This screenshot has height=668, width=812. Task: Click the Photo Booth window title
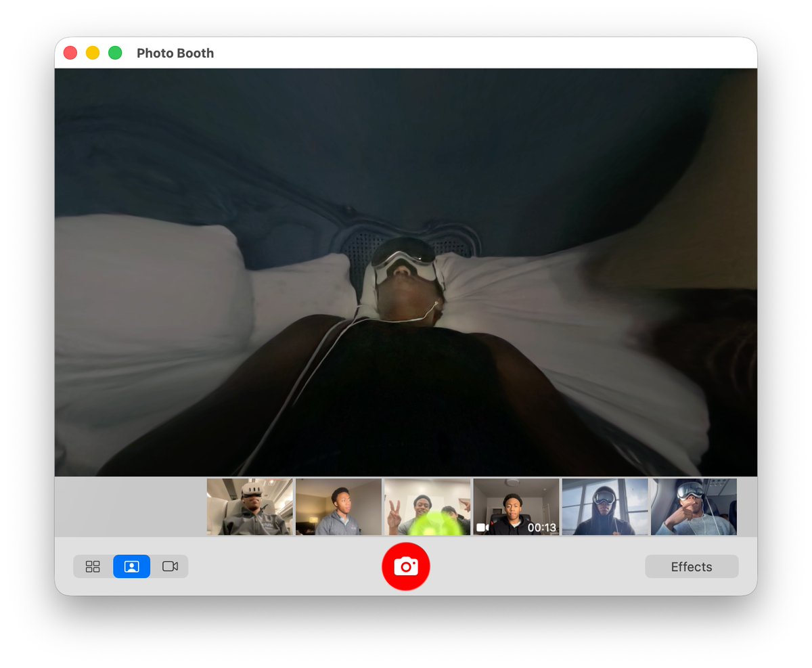(175, 53)
